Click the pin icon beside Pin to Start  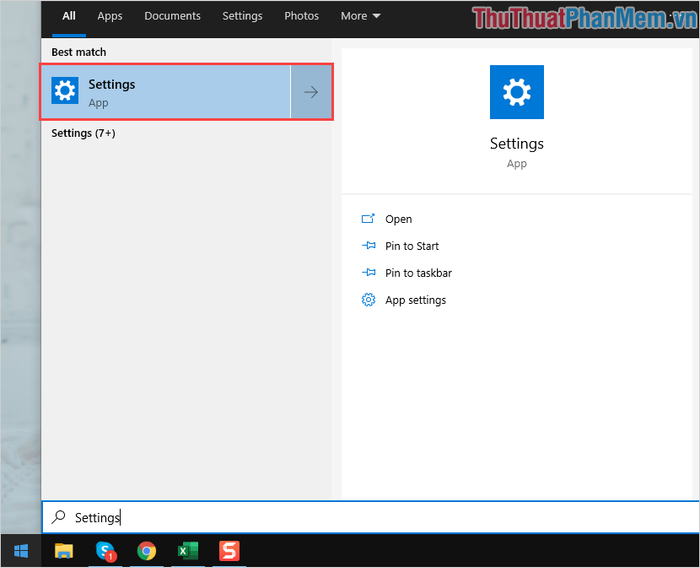tap(368, 246)
